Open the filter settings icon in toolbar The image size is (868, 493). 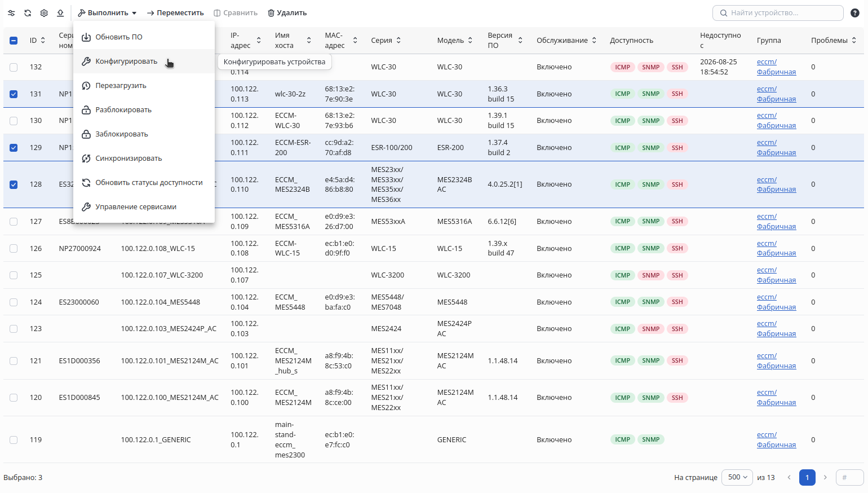[11, 13]
